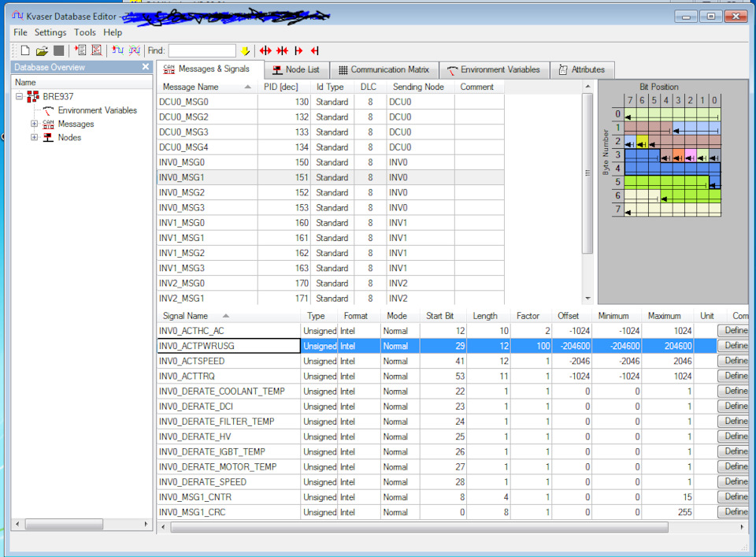756x557 pixels.
Task: Select the Environment Variables tree item
Action: pyautogui.click(x=97, y=110)
